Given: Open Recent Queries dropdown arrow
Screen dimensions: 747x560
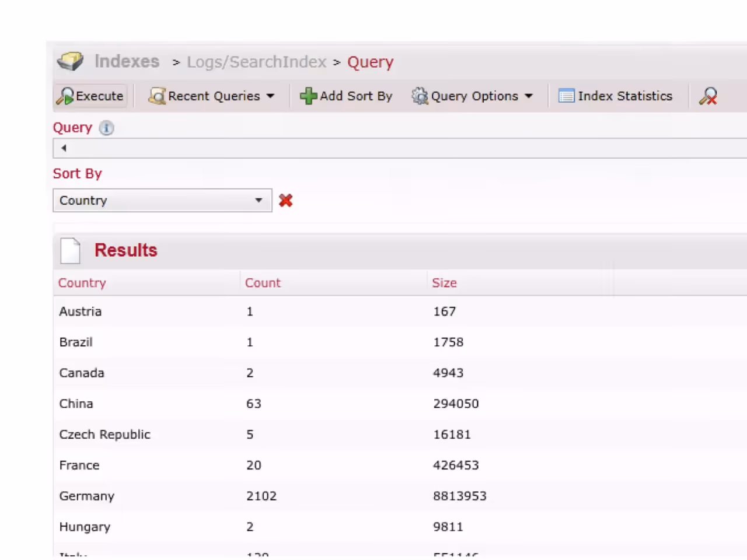Looking at the screenshot, I should [270, 96].
